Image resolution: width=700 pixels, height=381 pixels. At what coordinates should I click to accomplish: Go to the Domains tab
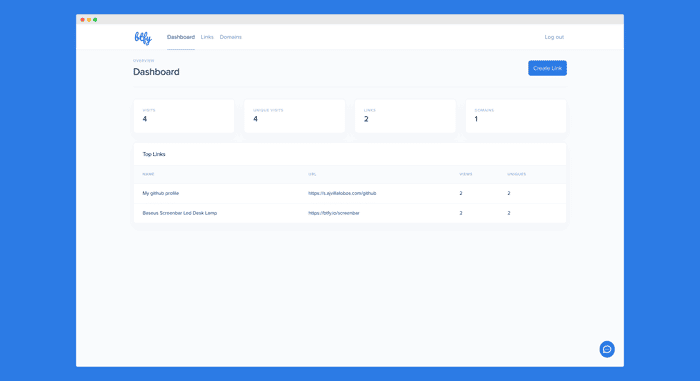click(230, 37)
